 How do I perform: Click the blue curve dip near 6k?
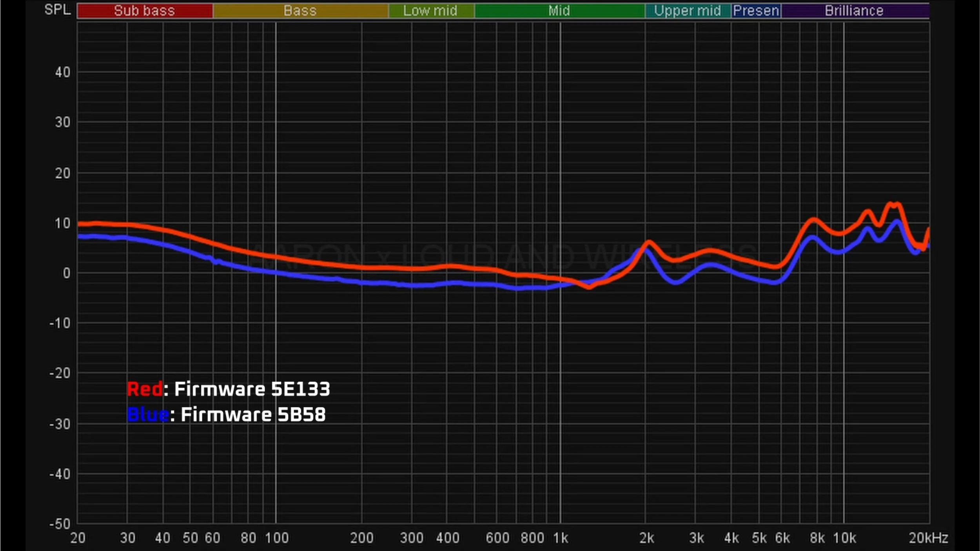[x=774, y=282]
